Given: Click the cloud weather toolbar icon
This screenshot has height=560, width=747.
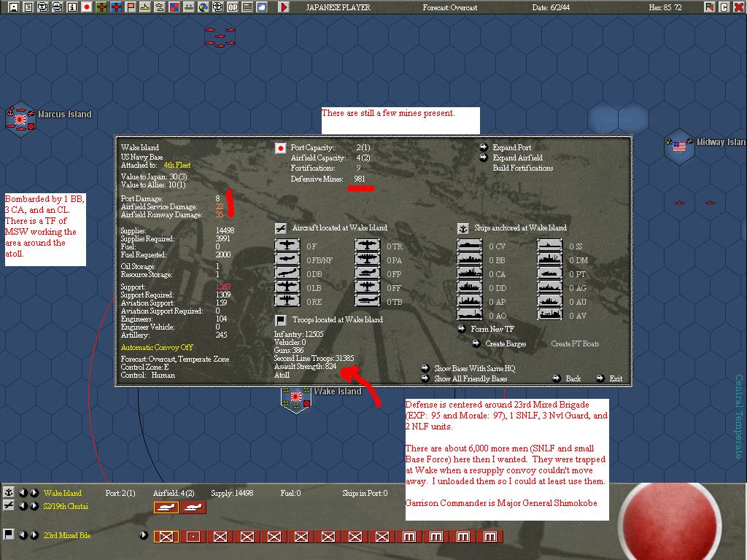Looking at the screenshot, I should [x=262, y=7].
